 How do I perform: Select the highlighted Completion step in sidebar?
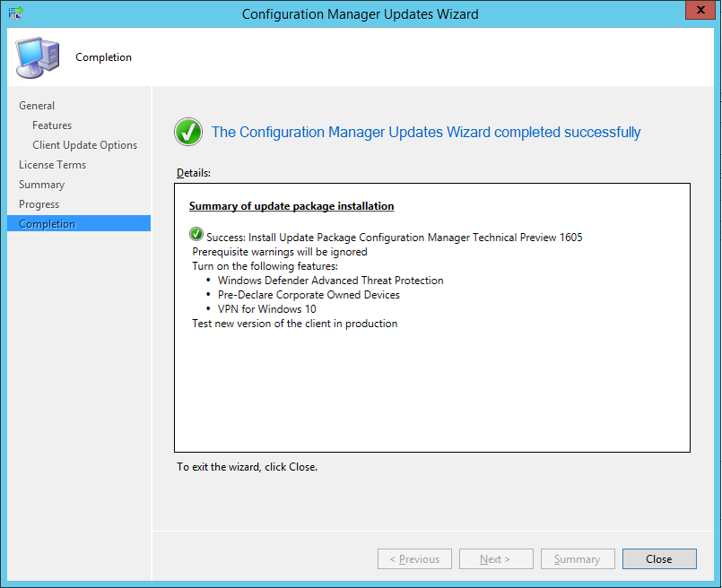79,223
